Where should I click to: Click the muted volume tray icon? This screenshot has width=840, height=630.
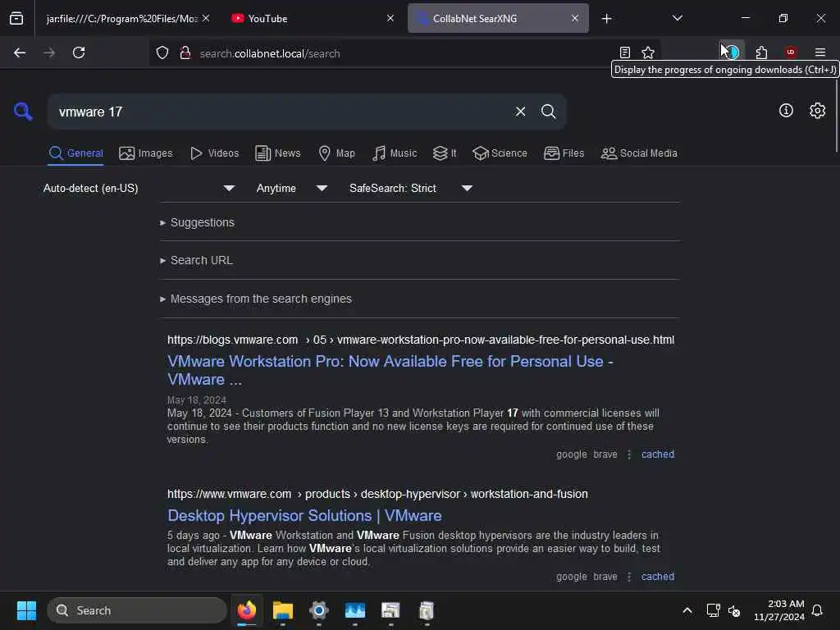pyautogui.click(x=734, y=610)
